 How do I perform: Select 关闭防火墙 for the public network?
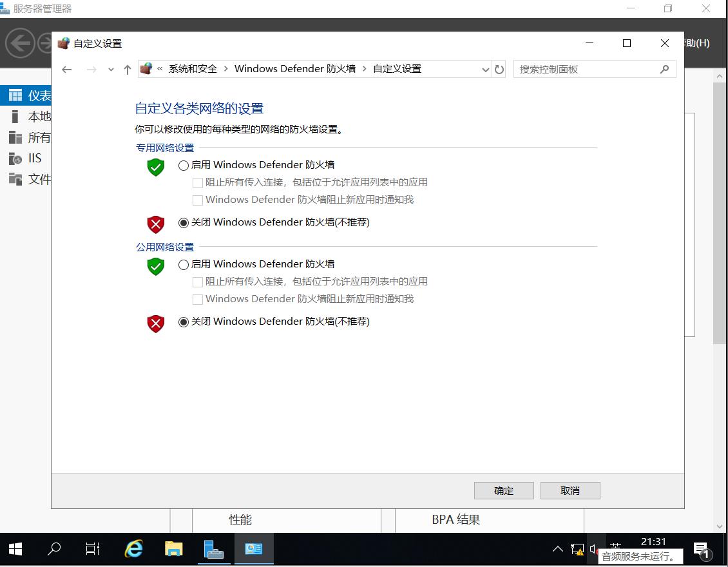pos(184,322)
